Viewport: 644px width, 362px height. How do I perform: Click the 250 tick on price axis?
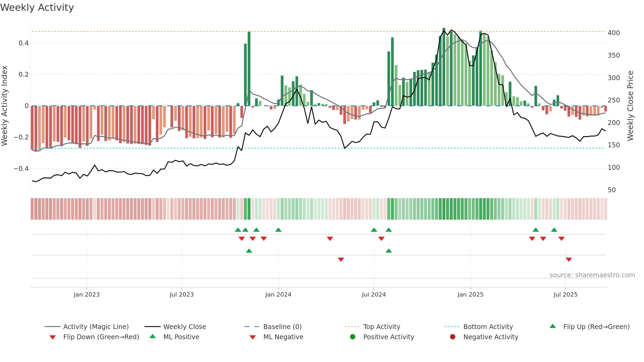point(614,100)
